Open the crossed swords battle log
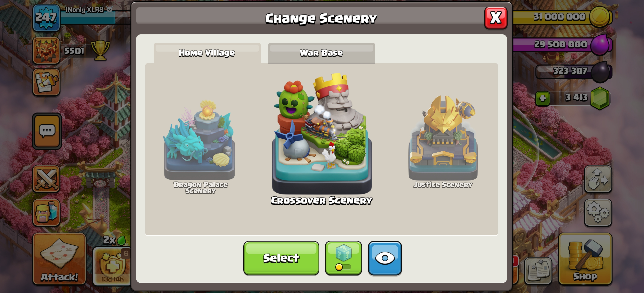 (47, 179)
